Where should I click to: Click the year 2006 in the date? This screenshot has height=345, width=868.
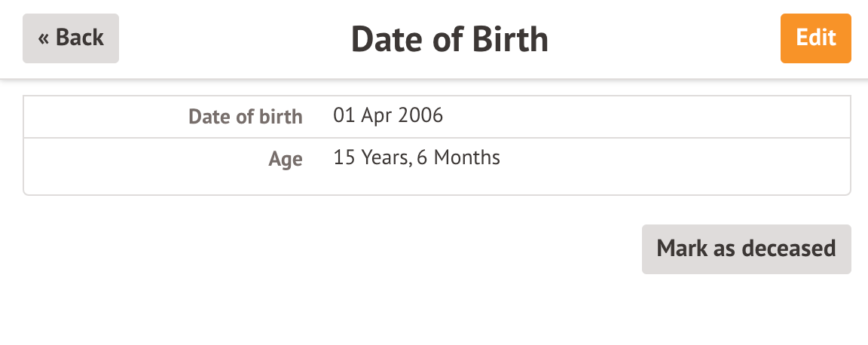tap(420, 116)
